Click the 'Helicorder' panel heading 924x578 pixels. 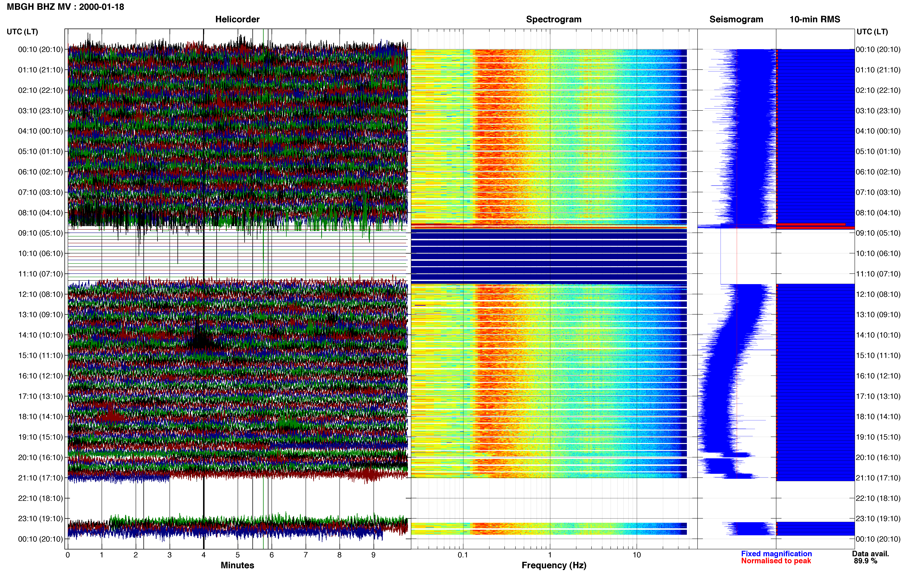(237, 20)
